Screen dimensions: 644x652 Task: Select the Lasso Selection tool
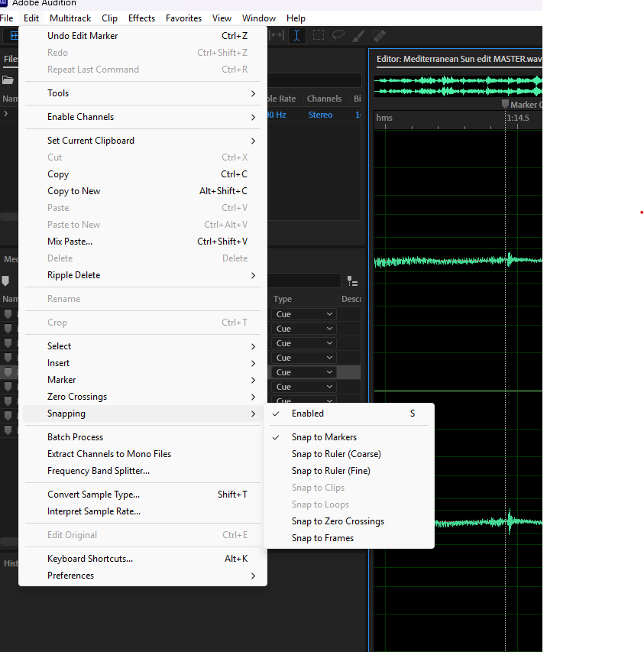click(338, 35)
